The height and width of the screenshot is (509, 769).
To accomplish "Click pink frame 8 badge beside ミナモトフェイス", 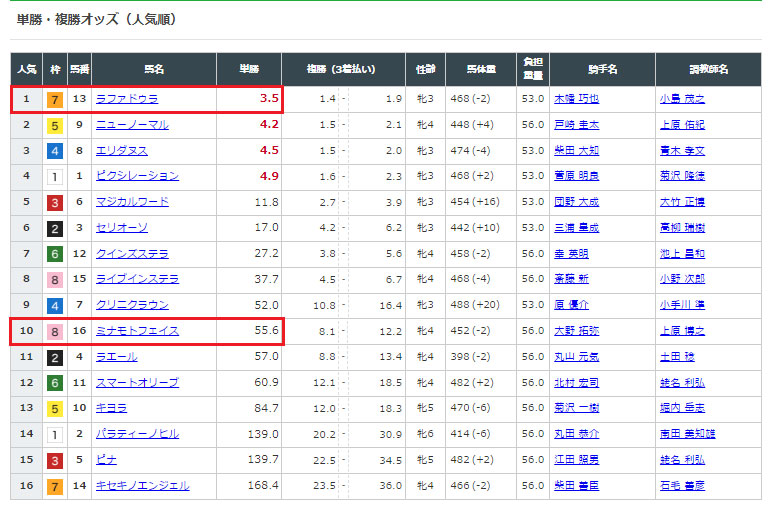I will coord(54,331).
